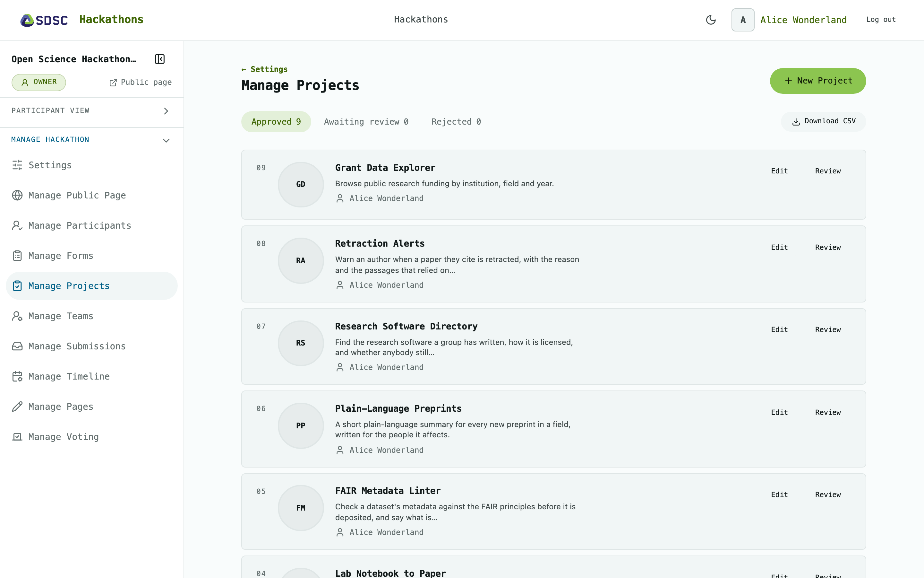
Task: Review the FAIR Metadata Linter project
Action: (828, 495)
